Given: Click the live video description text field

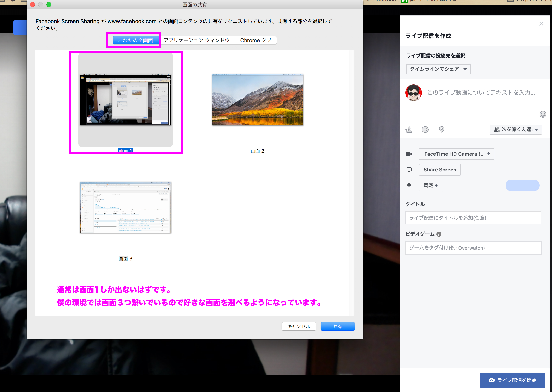Looking at the screenshot, I should (x=481, y=93).
